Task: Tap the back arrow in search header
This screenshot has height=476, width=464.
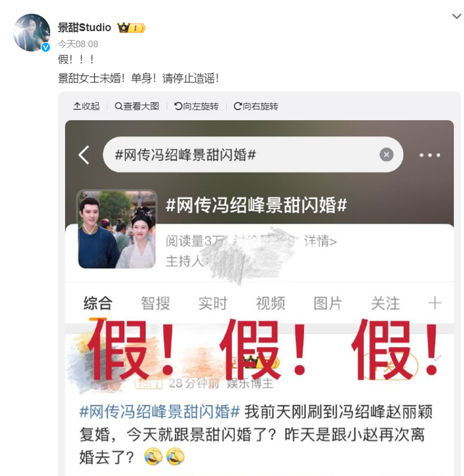Action: point(83,155)
